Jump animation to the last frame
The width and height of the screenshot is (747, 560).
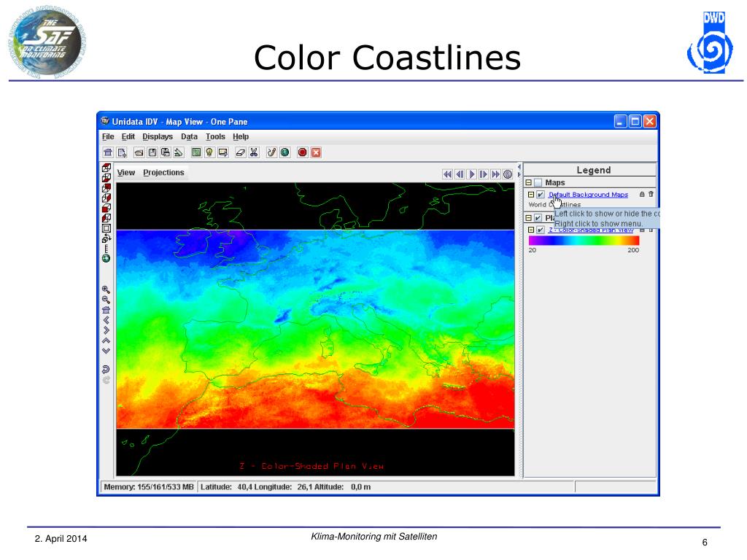(x=496, y=174)
